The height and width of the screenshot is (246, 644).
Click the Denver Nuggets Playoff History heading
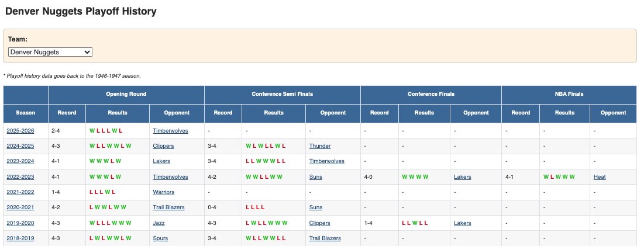(81, 11)
